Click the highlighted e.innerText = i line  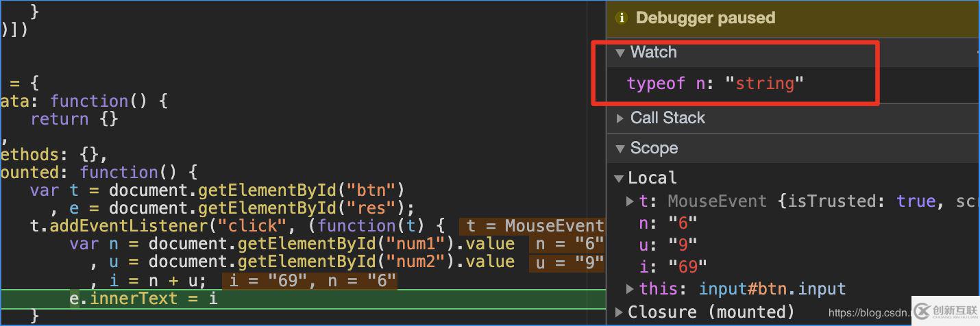coord(143,299)
